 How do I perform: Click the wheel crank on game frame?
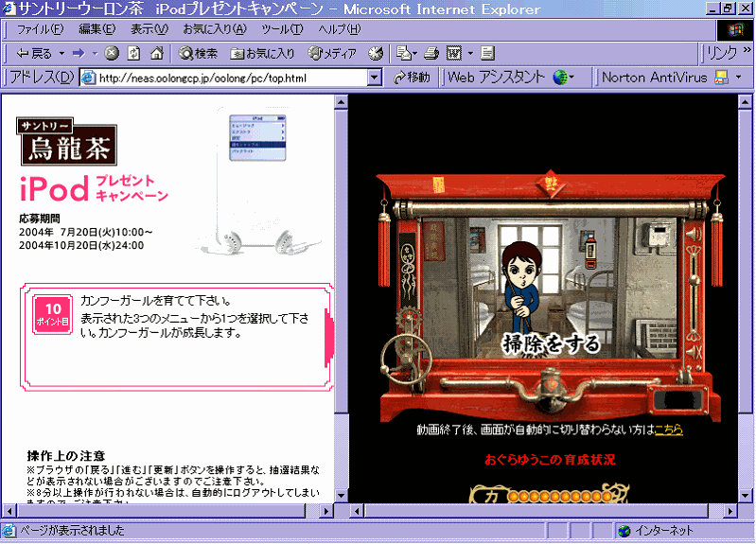point(406,360)
